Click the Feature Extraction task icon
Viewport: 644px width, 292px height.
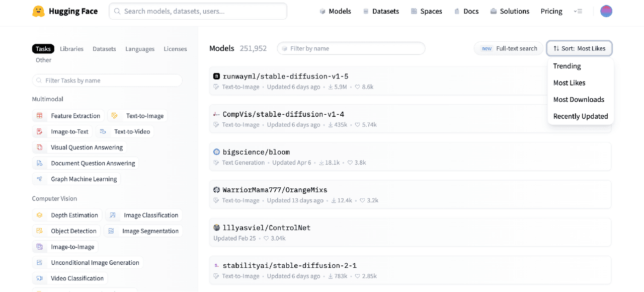tap(39, 116)
